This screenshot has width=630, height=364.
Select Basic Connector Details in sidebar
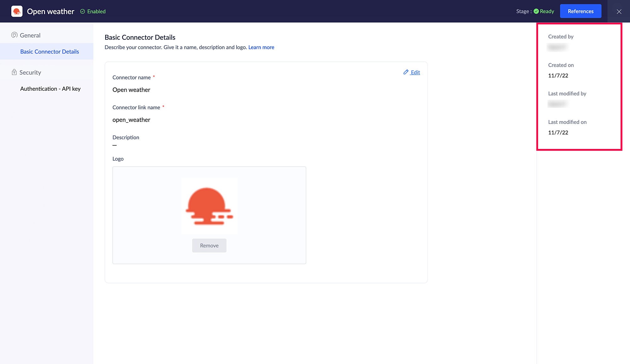coord(49,52)
